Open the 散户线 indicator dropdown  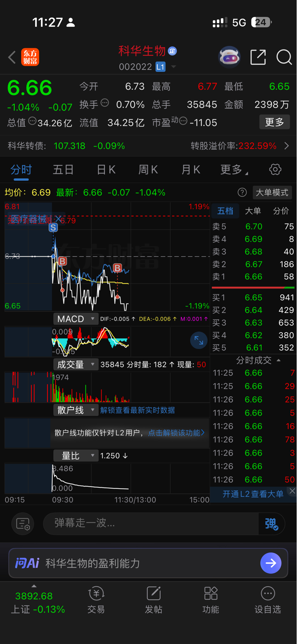[x=75, y=410]
